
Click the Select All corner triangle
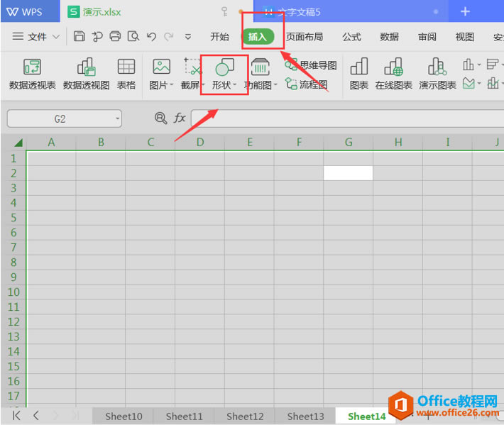coord(18,143)
